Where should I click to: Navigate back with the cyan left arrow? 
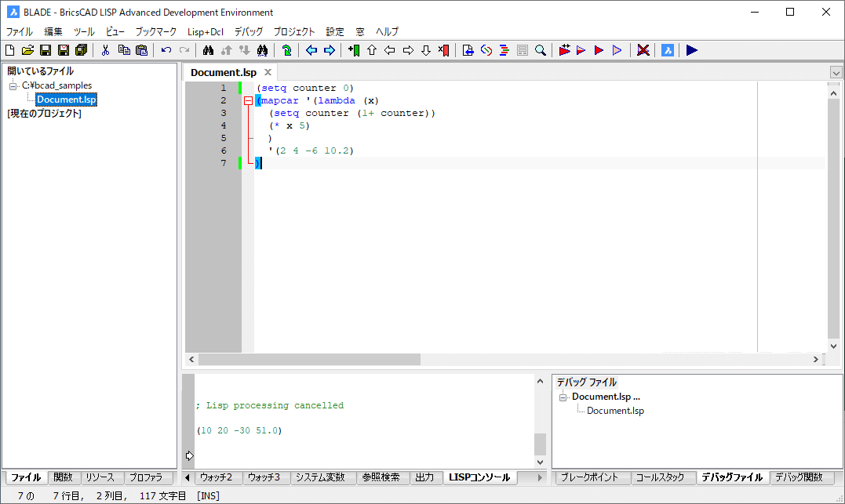point(311,50)
